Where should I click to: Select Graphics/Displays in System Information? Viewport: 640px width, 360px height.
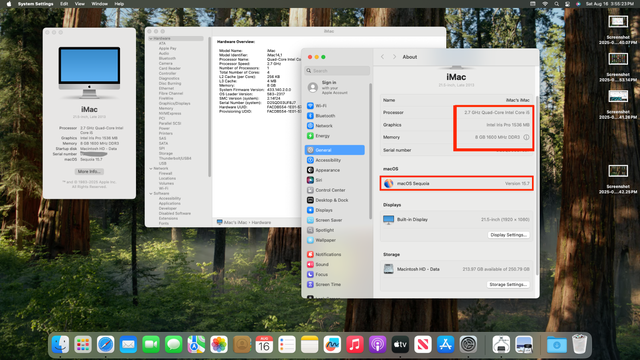click(x=175, y=103)
